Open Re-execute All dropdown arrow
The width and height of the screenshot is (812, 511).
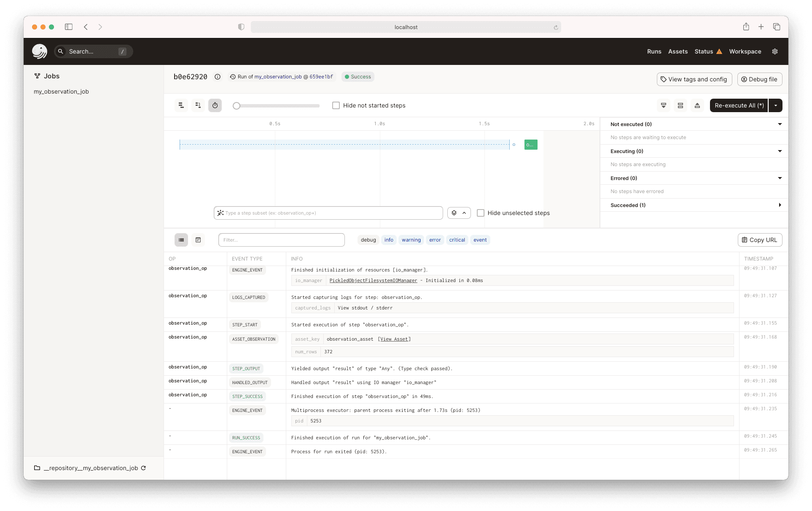(x=776, y=105)
